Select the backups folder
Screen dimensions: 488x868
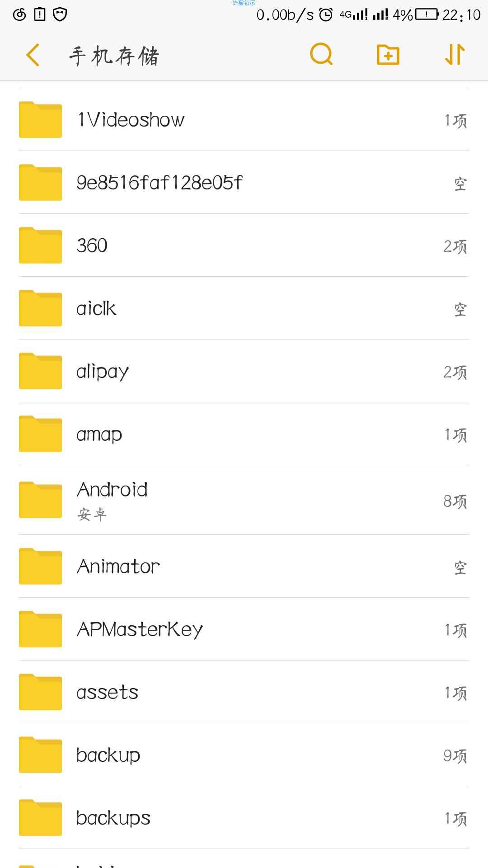point(244,817)
